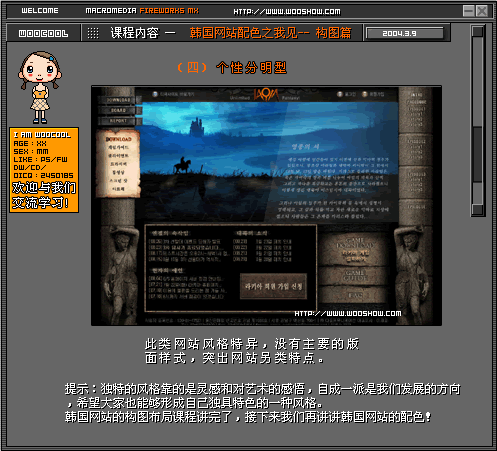Image resolution: width=497 pixels, height=451 pixels.
Task: Open the www.wooshow.com link in title bar
Action: pyautogui.click(x=287, y=11)
